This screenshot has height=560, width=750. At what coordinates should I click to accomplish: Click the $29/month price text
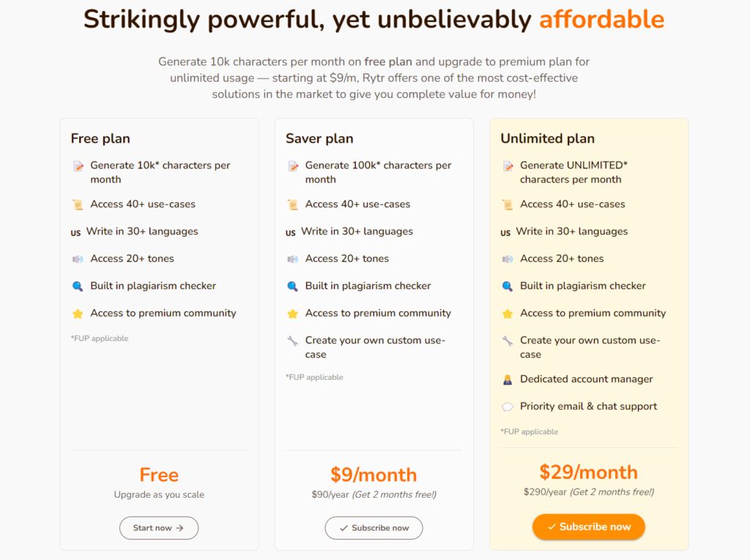click(x=588, y=471)
